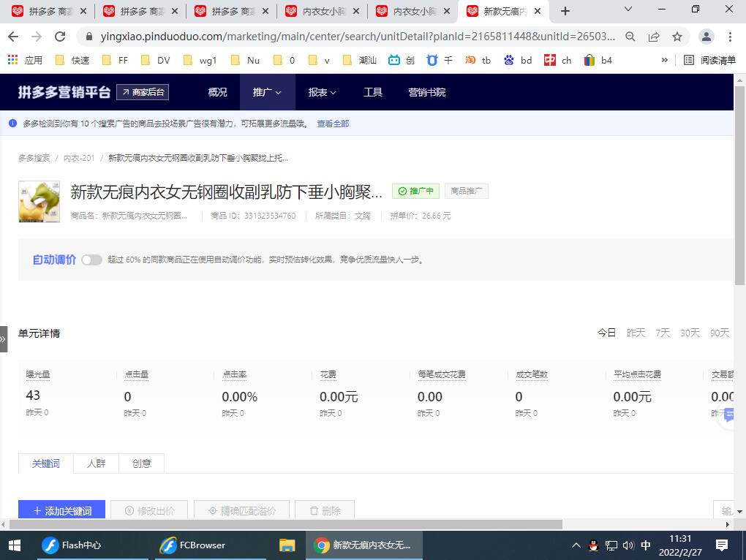Click the 查看全部 link

(333, 124)
